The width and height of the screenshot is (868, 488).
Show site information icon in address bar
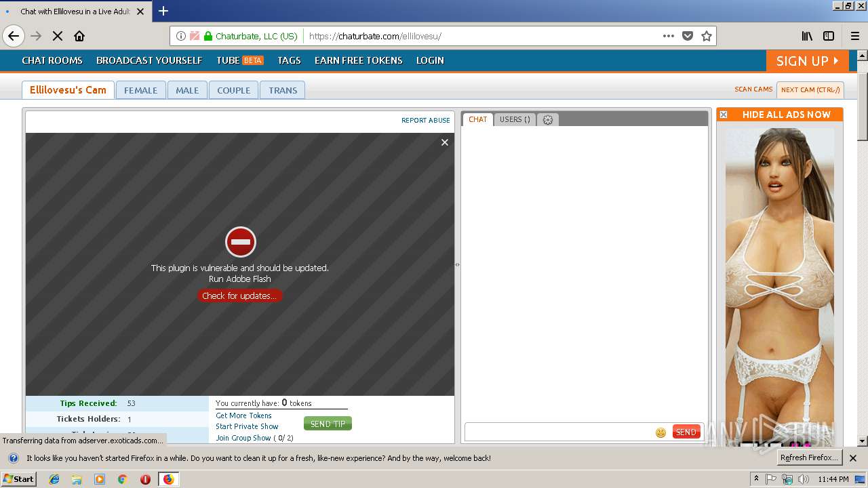coord(181,36)
